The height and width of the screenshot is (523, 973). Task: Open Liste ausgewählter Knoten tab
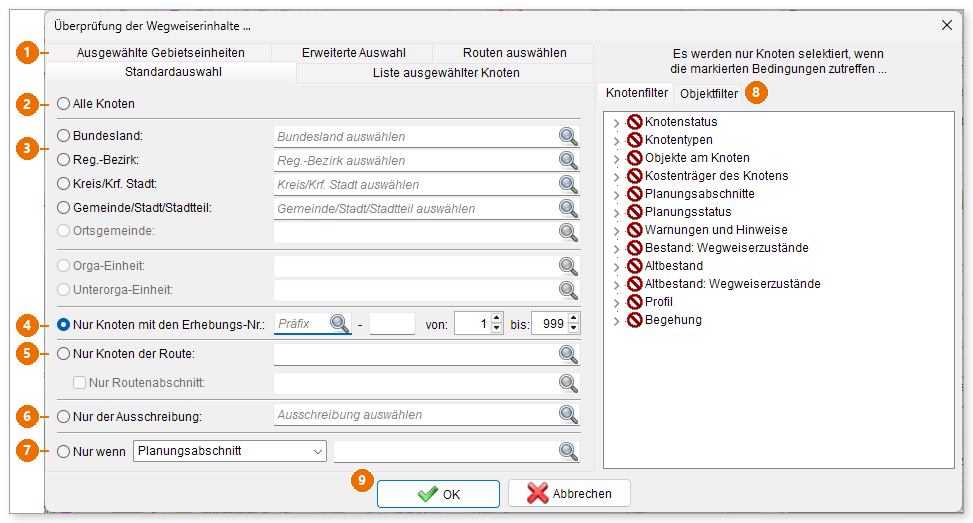446,73
